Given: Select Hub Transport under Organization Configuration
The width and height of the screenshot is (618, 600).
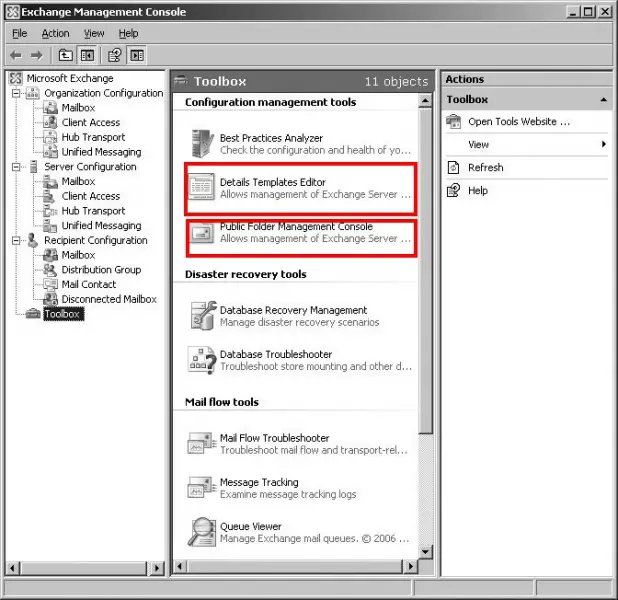Looking at the screenshot, I should click(x=93, y=137).
